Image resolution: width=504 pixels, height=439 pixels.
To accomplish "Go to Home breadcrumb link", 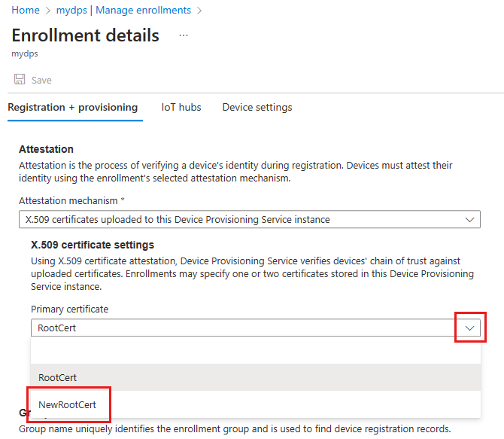I will (26, 11).
